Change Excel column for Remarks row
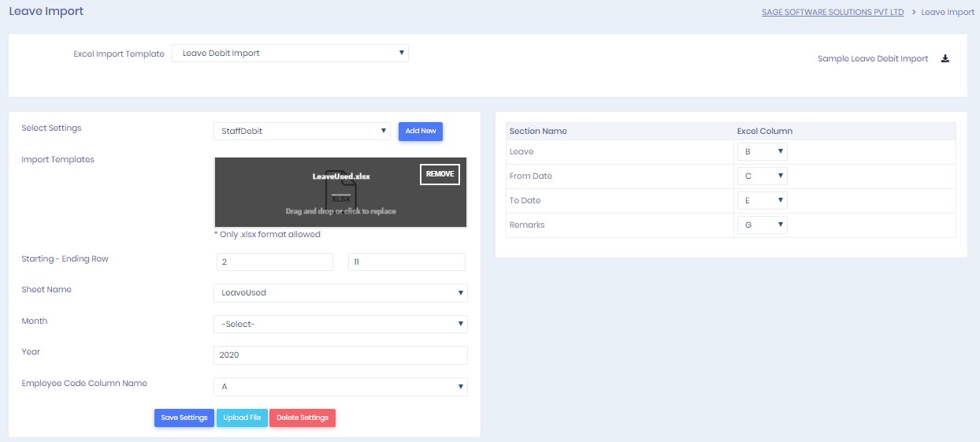The image size is (980, 442). (762, 225)
